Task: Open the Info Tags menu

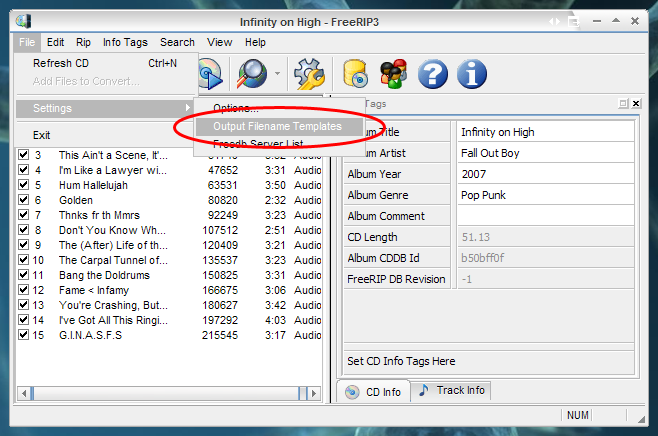Action: coord(125,42)
